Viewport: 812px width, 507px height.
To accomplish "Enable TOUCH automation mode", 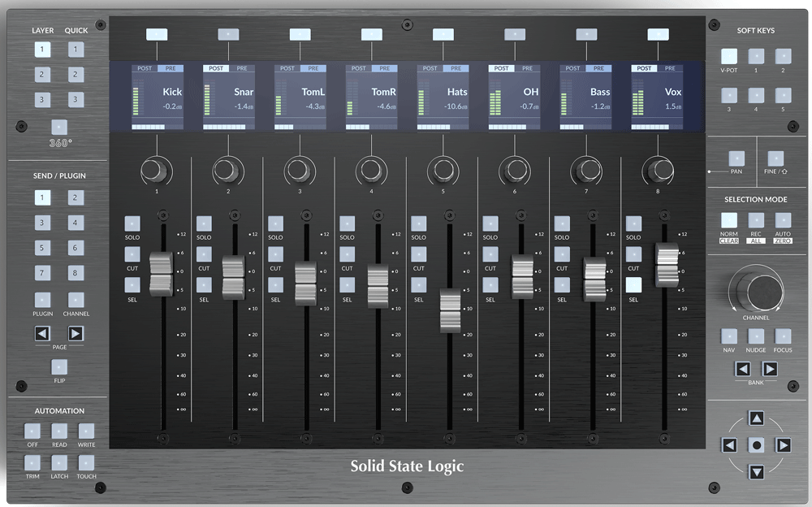I will tap(86, 463).
